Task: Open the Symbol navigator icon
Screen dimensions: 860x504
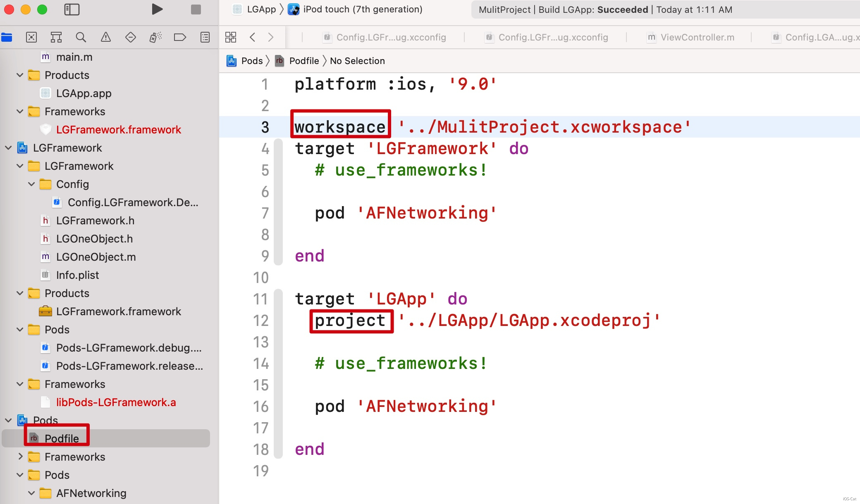Action: (56, 37)
